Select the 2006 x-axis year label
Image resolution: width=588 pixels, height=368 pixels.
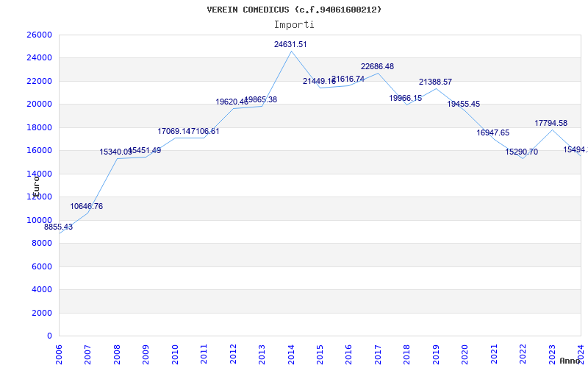[59, 355]
